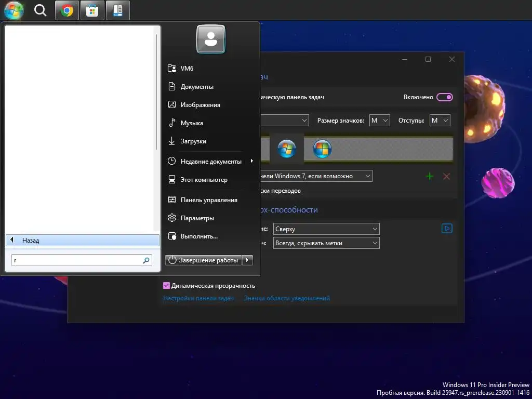
Task: Minimize the settings window
Action: [404, 59]
